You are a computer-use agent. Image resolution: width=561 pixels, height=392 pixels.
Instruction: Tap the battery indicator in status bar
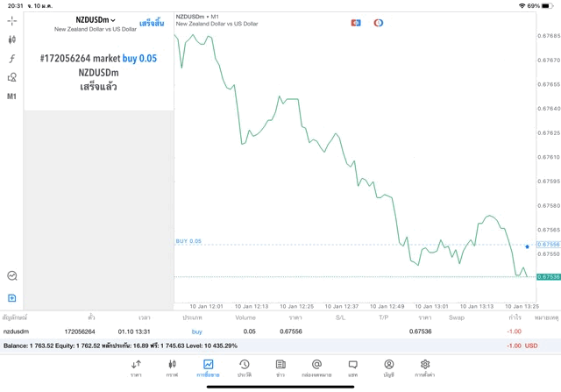[548, 6]
